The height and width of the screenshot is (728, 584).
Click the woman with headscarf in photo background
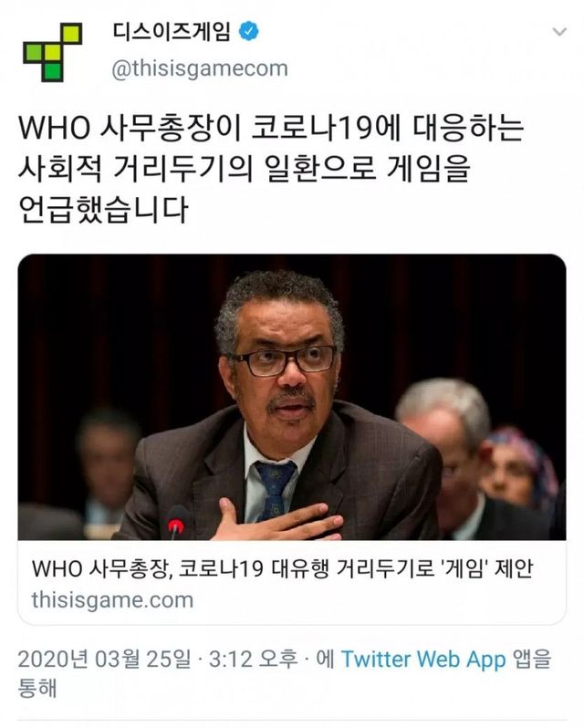(520, 469)
